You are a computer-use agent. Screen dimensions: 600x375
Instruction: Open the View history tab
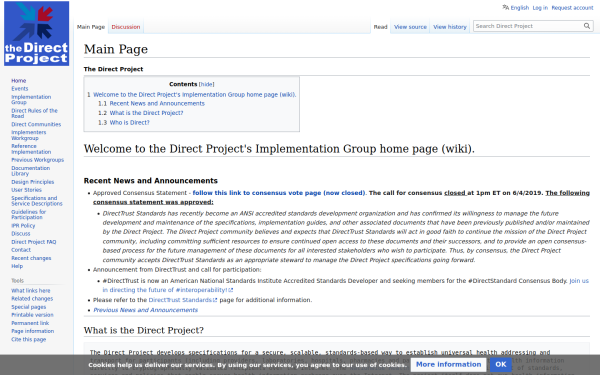point(450,27)
